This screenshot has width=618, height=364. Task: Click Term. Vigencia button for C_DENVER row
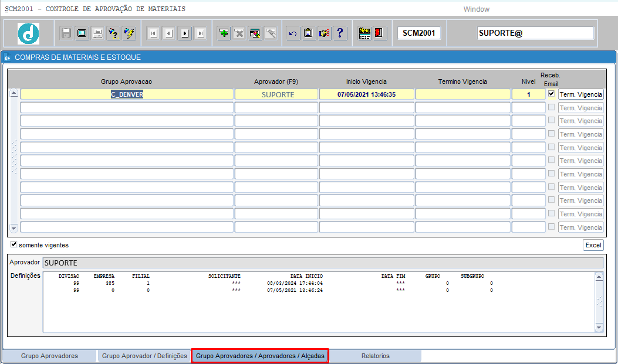[580, 94]
